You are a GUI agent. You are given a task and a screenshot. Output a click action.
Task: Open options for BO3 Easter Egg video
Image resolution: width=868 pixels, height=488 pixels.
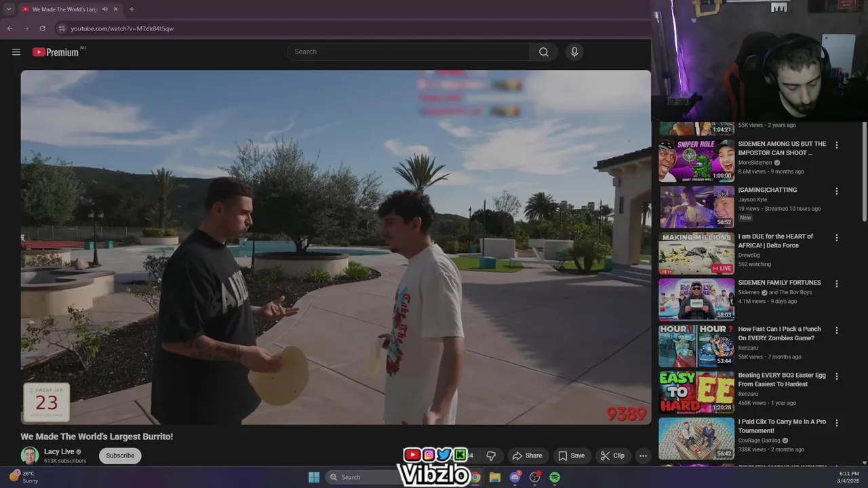[x=837, y=376]
